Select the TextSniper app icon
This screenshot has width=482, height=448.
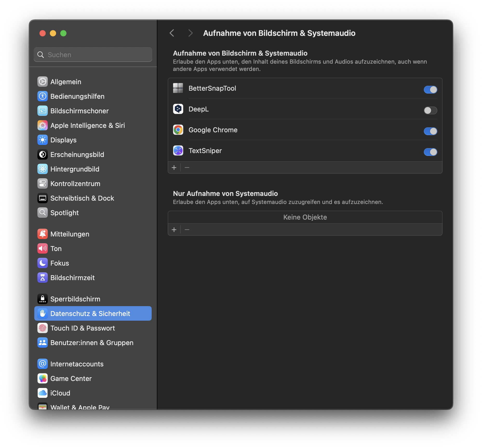point(178,150)
